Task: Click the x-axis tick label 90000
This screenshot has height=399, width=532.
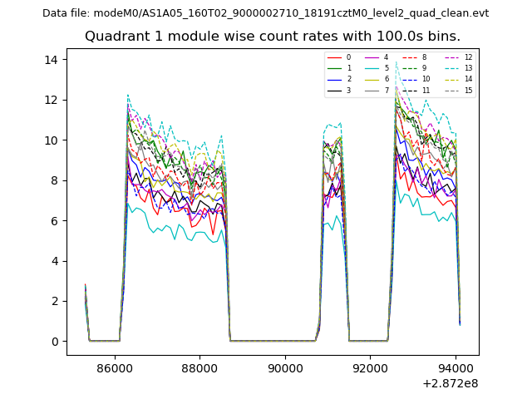Action: tap(285, 367)
